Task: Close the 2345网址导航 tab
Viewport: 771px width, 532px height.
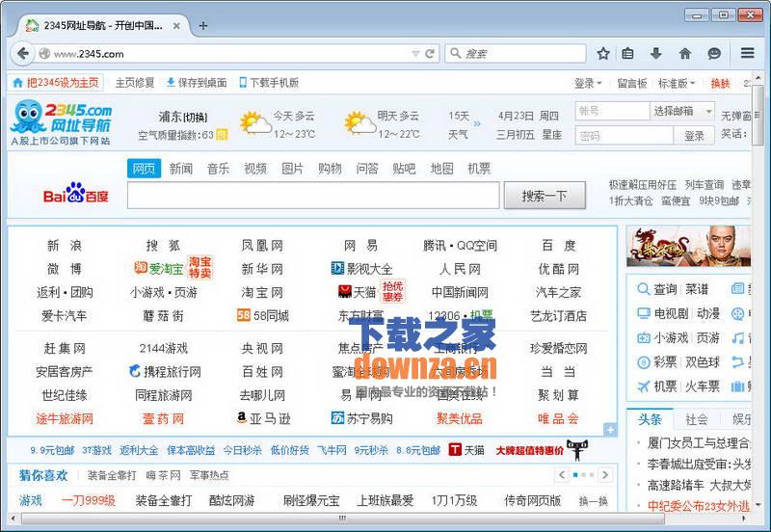Action: click(176, 26)
